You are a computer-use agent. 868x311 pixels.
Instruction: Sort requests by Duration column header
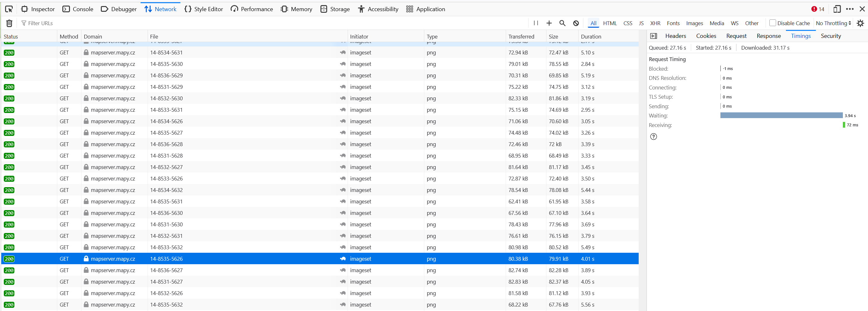coord(591,36)
